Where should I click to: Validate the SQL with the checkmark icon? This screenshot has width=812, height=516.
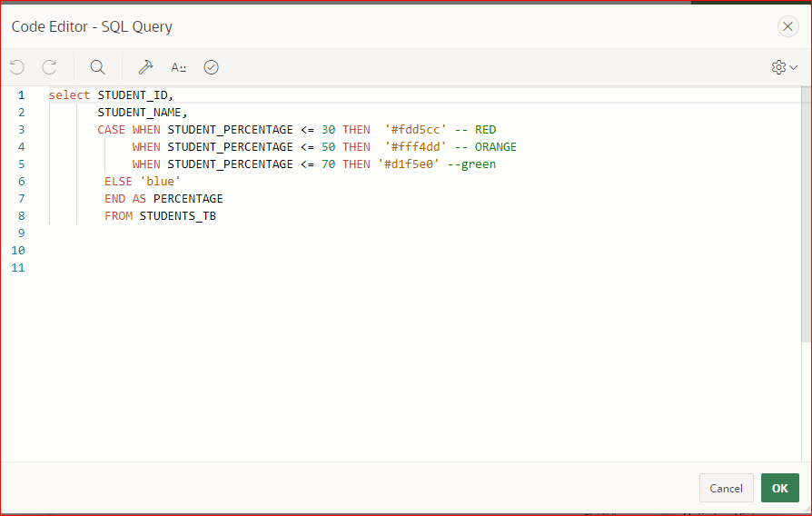click(212, 67)
